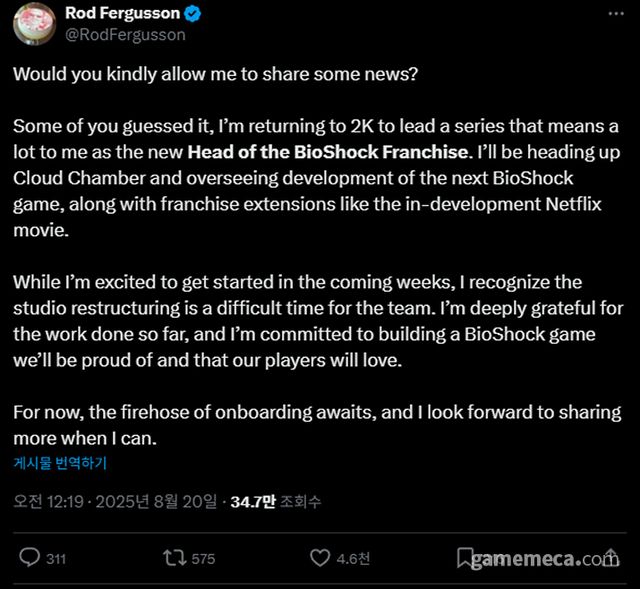640x589 pixels.
Task: Click the 311 replies count
Action: [56, 559]
